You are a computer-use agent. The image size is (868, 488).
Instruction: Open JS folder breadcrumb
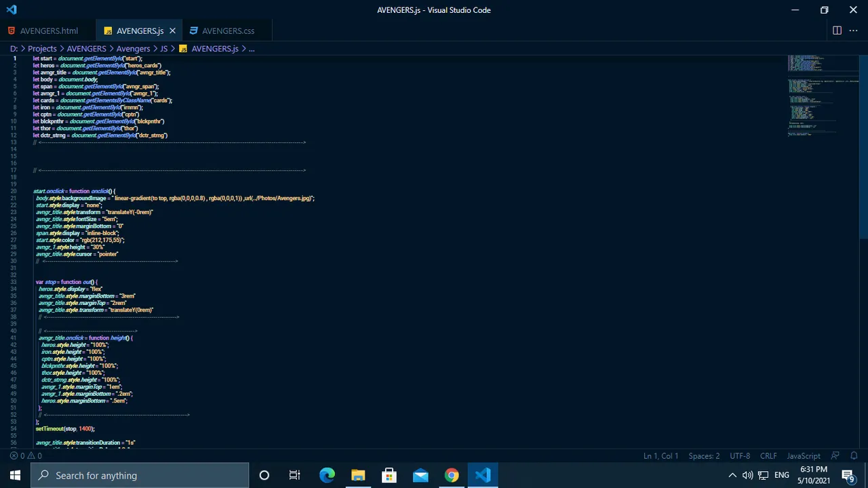pyautogui.click(x=163, y=49)
